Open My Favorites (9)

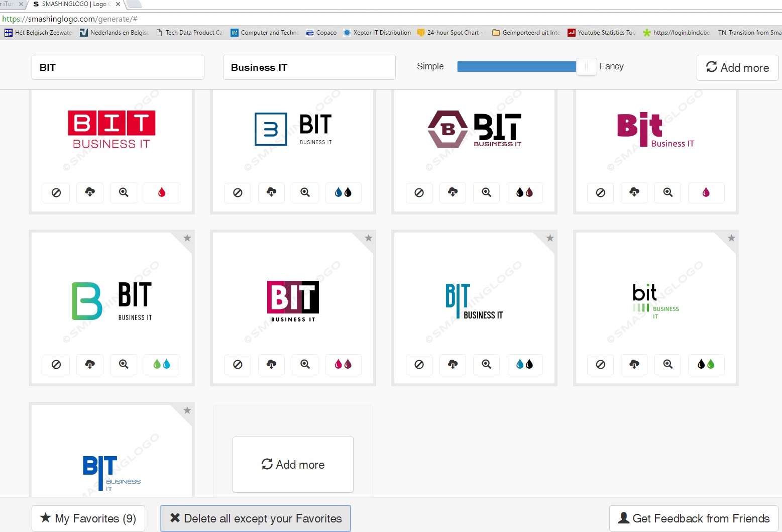point(88,518)
